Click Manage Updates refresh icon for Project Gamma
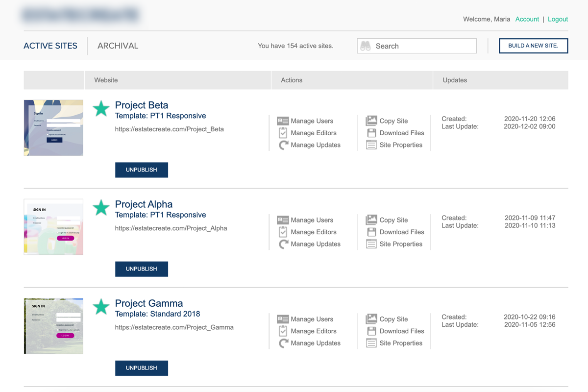 pos(283,343)
